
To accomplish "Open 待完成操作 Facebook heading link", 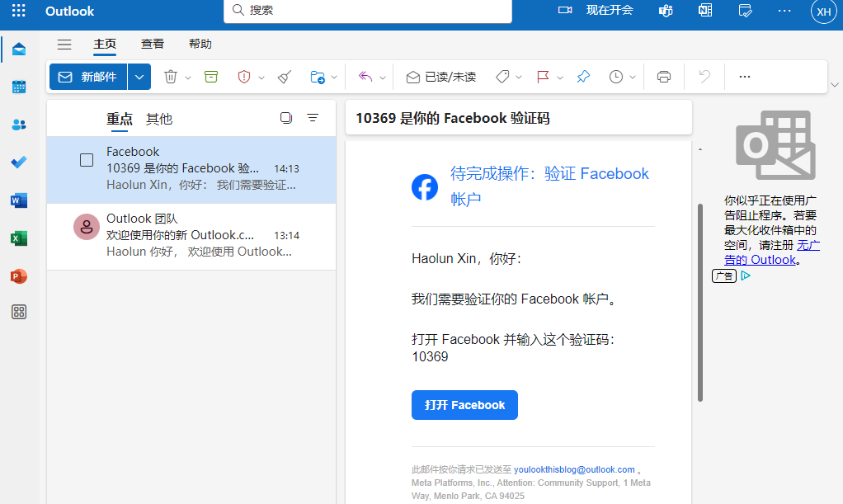I will (x=549, y=186).
